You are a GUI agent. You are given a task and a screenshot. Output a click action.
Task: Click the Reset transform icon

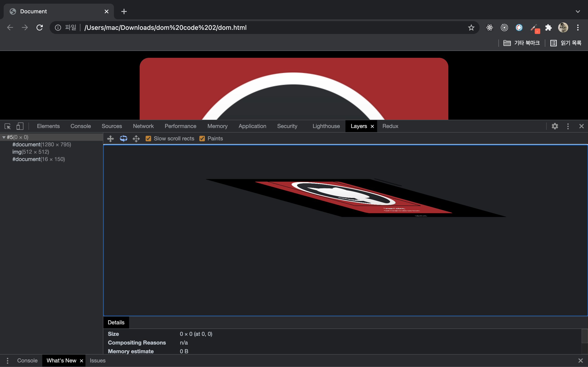[136, 139]
